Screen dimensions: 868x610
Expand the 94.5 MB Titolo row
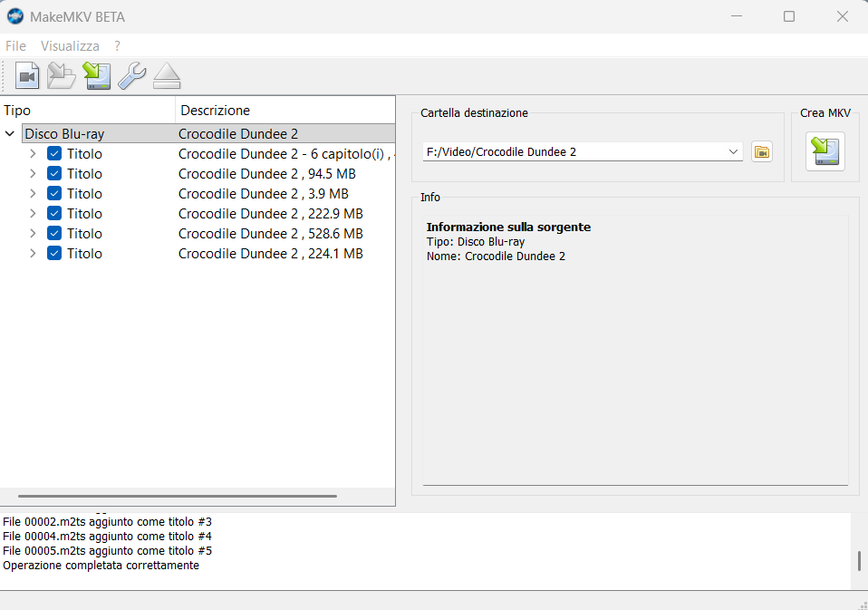tap(33, 174)
